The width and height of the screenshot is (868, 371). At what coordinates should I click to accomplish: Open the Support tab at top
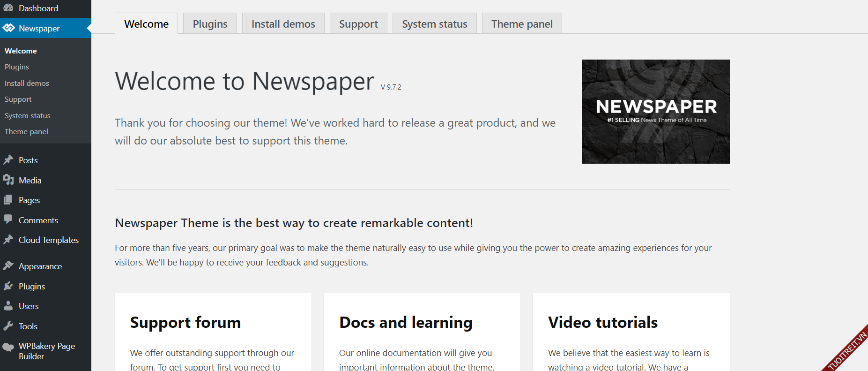tap(358, 24)
